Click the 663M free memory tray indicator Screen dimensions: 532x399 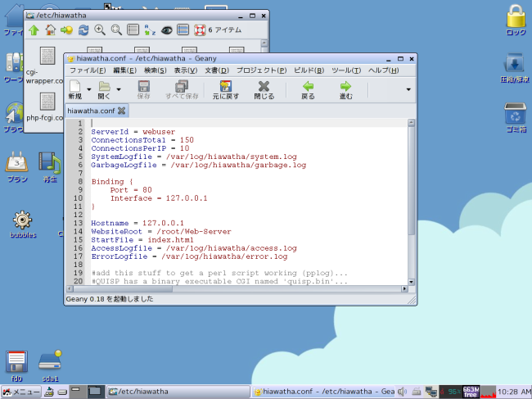point(471,392)
